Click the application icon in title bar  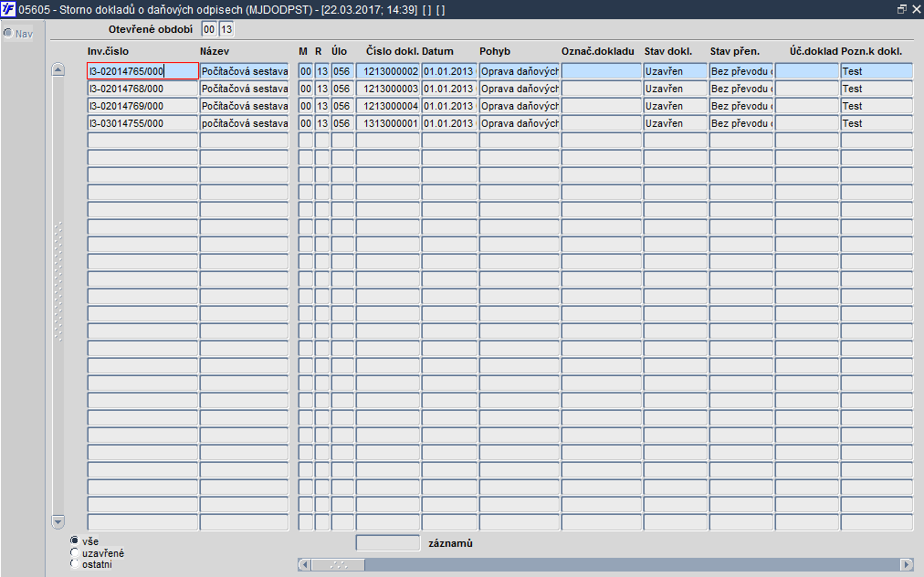(8, 9)
